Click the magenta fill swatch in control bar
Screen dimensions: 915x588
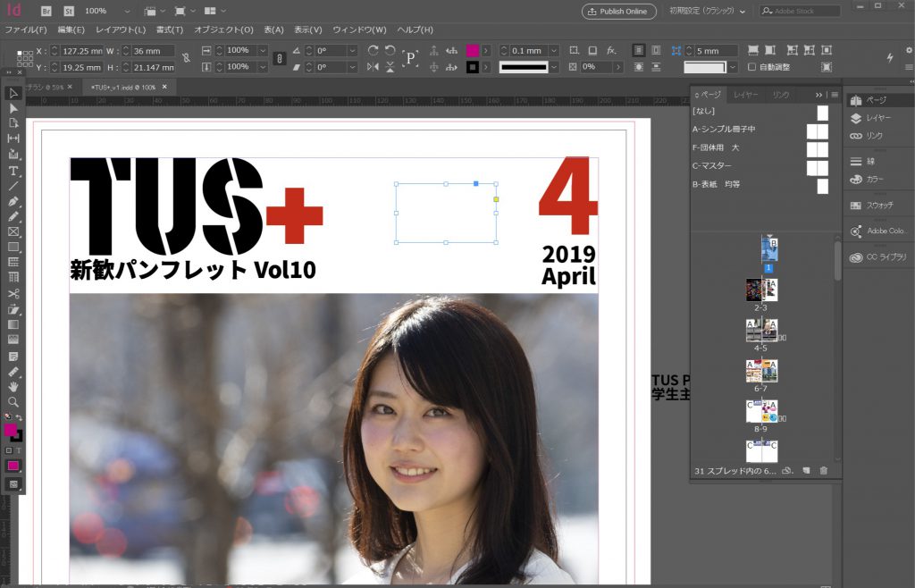472,51
